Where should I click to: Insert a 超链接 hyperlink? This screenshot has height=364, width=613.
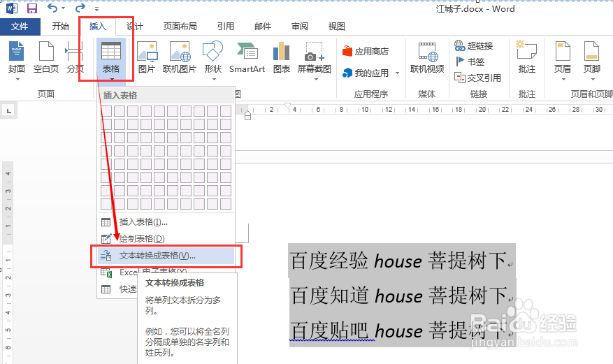point(474,45)
